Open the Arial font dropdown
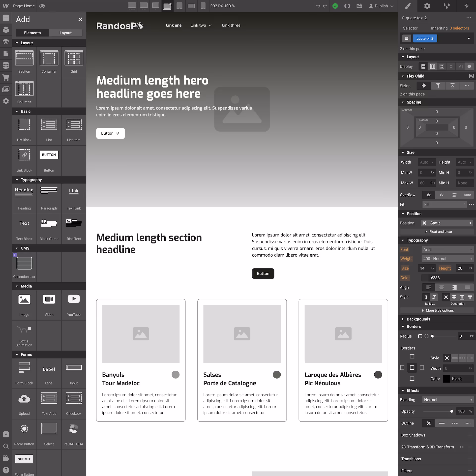476x476 pixels. (x=447, y=249)
